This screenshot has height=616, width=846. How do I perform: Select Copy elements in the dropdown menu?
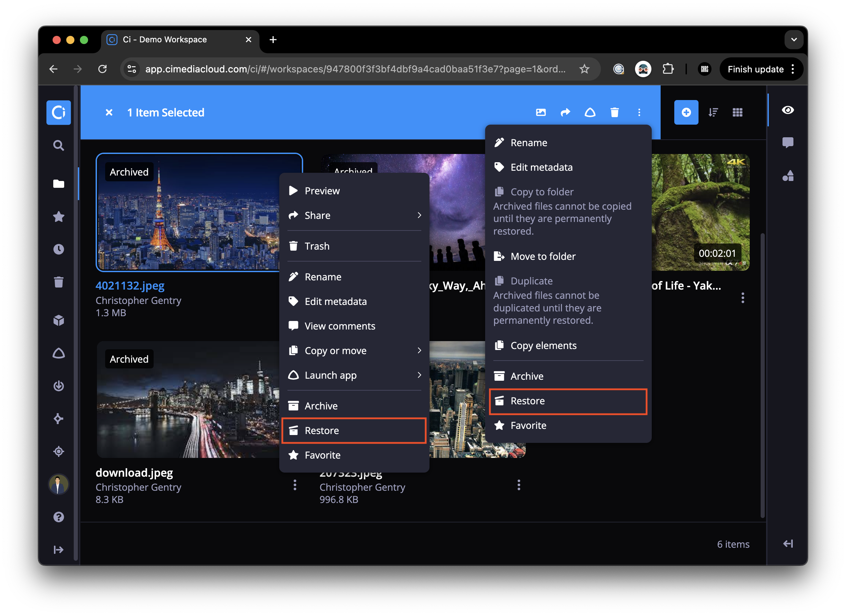[x=568, y=346]
